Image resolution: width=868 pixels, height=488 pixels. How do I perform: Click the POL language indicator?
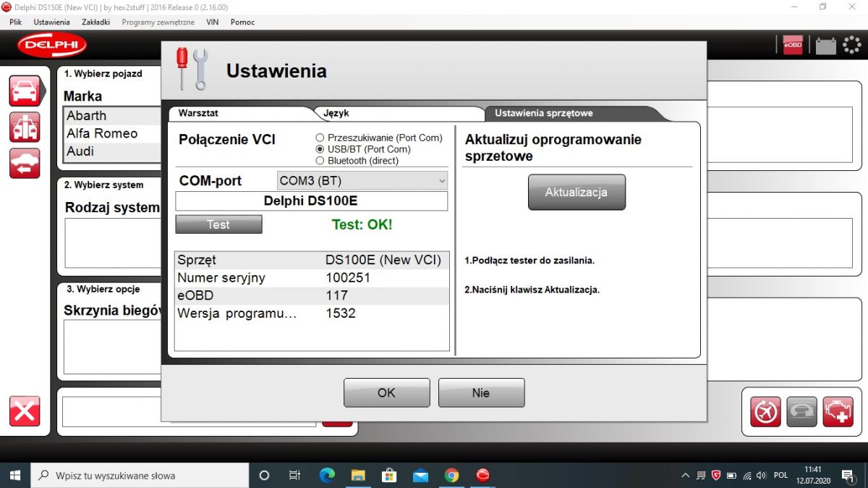[x=780, y=476]
